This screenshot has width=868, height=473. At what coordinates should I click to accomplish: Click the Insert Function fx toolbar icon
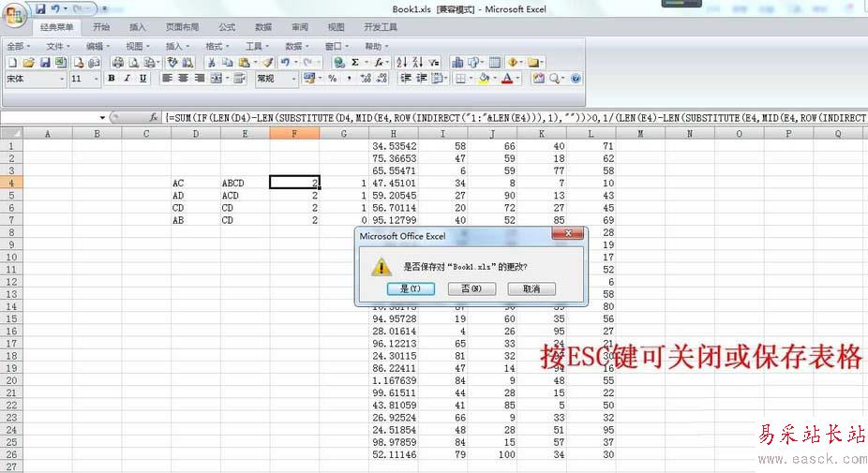point(379,63)
